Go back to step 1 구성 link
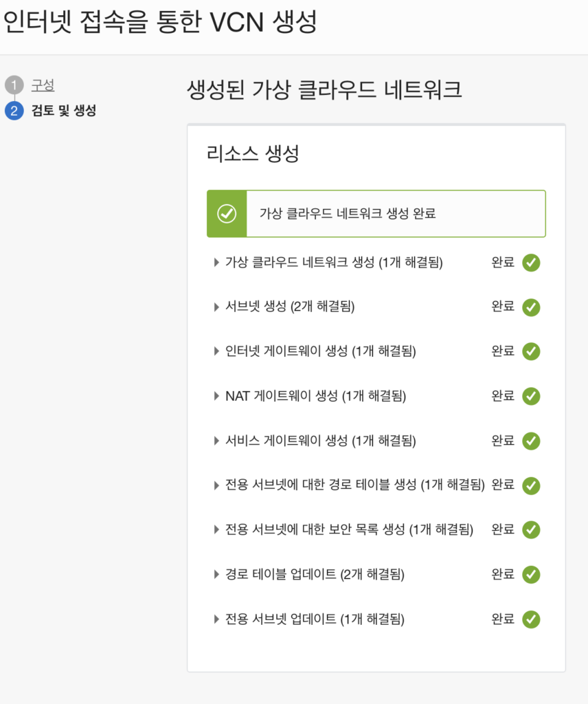The width and height of the screenshot is (588, 704). coord(43,85)
